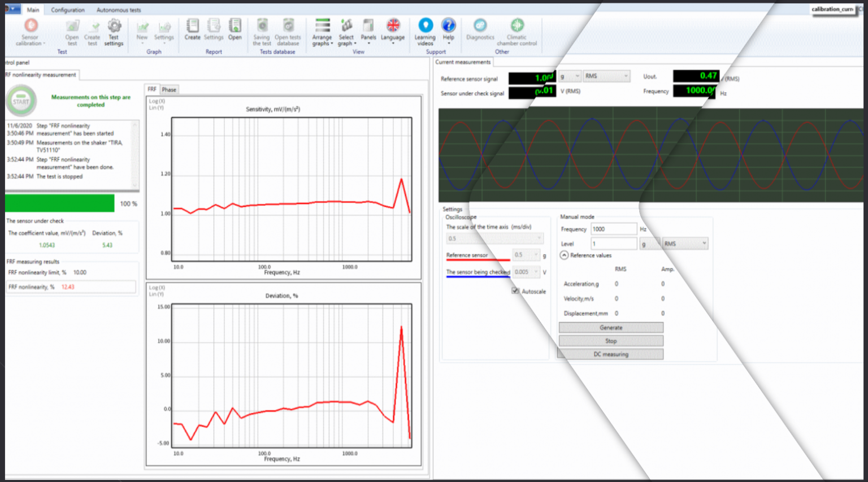This screenshot has height=482, width=868.
Task: Click the green progress bar
Action: 59,203
